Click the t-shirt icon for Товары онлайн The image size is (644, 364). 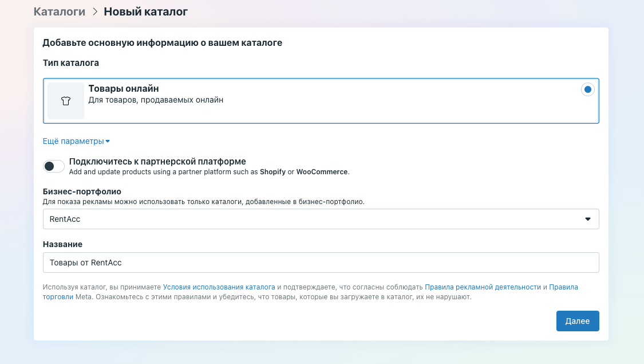(x=66, y=101)
